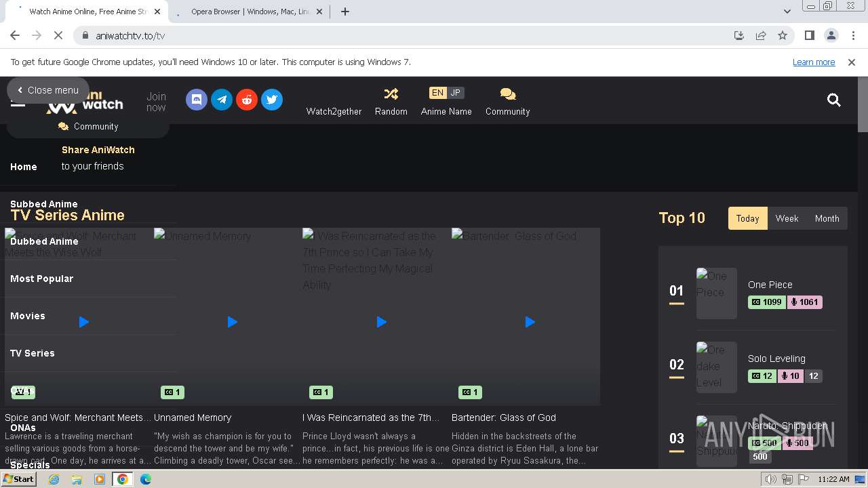Toggle Chrome side panel
The height and width of the screenshot is (488, 868).
(809, 35)
